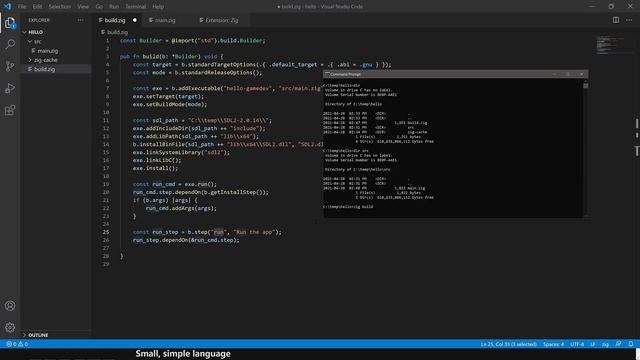Open the Edit menu
The height and width of the screenshot is (360, 640).
pos(37,7)
